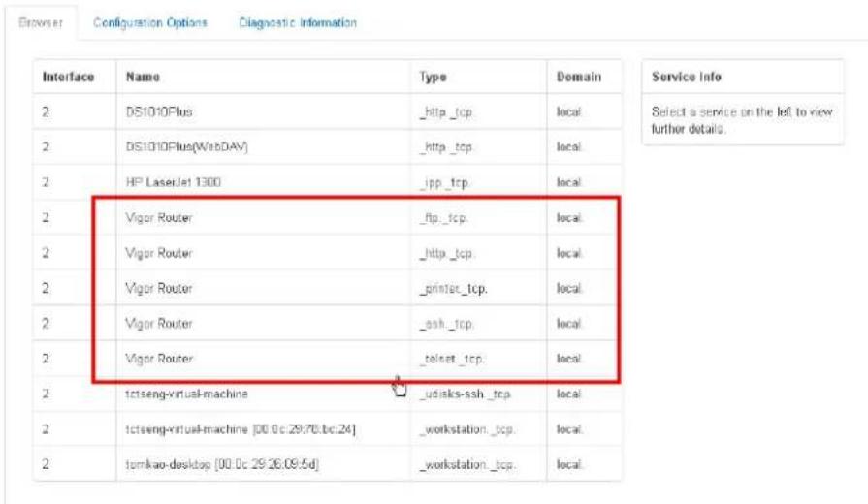Select Vigor Router in the _ftp._tcp row
The width and height of the screenshot is (868, 504).
click(159, 218)
